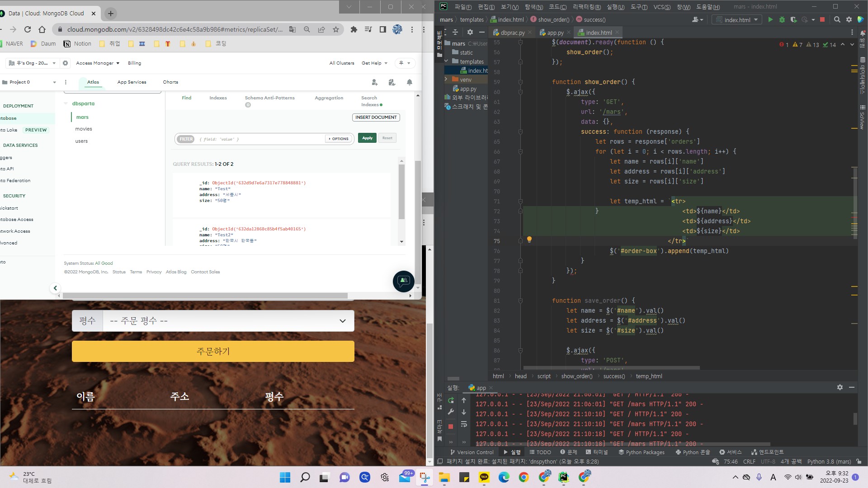
Task: Reload the MongoDB Cloud page in Chrome
Action: 28,29
